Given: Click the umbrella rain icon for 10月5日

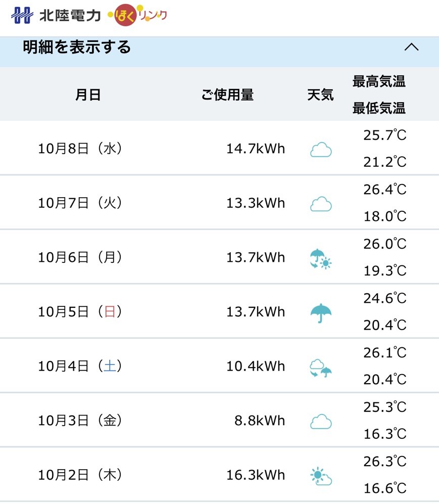Looking at the screenshot, I should 321,312.
